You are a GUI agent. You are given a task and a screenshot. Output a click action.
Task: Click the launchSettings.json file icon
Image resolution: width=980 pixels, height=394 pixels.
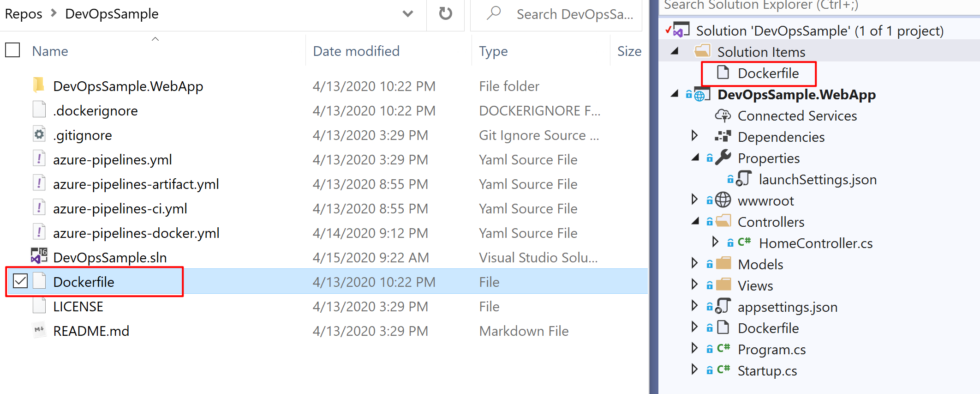coord(743,179)
